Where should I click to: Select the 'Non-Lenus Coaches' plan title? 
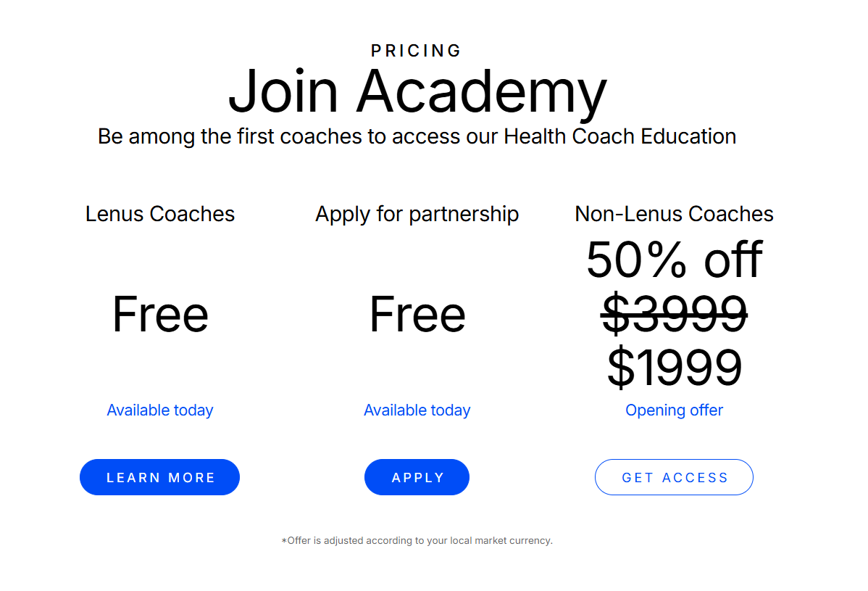(x=674, y=214)
